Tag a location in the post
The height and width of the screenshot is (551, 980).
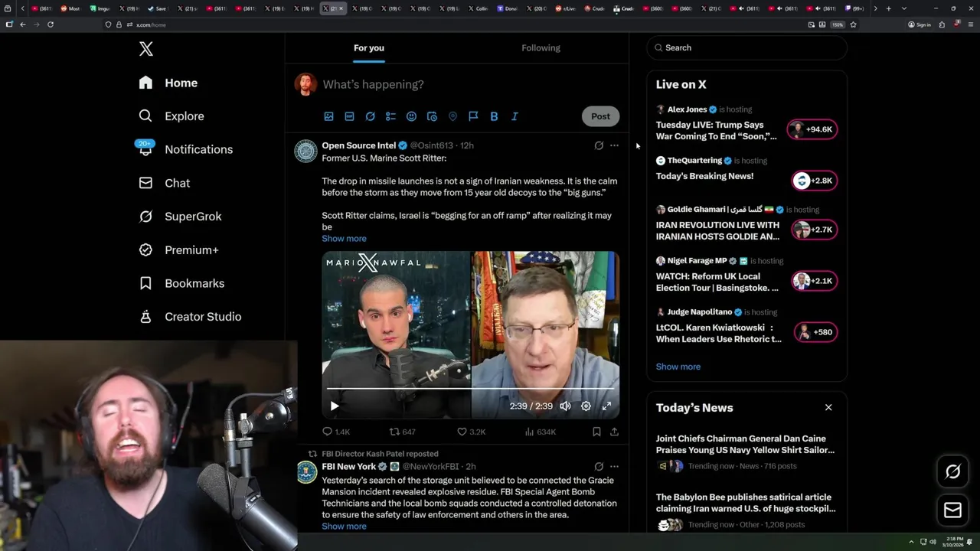click(452, 116)
